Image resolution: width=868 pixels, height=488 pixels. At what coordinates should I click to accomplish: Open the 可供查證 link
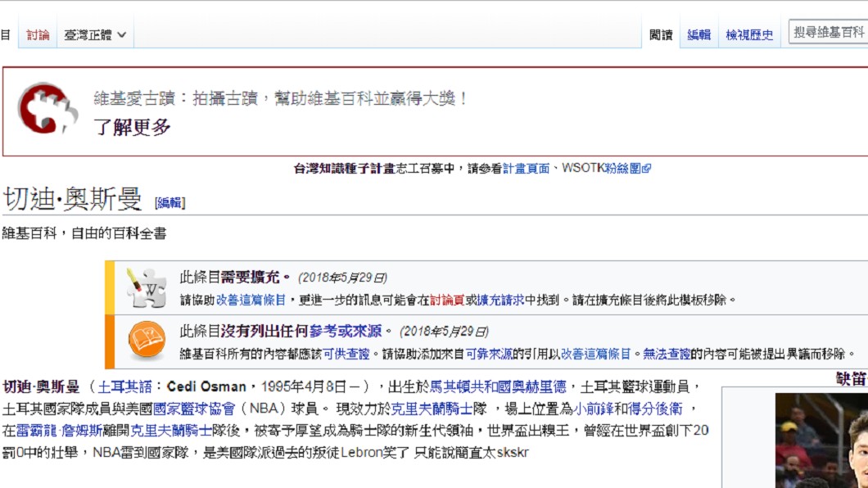pos(346,354)
